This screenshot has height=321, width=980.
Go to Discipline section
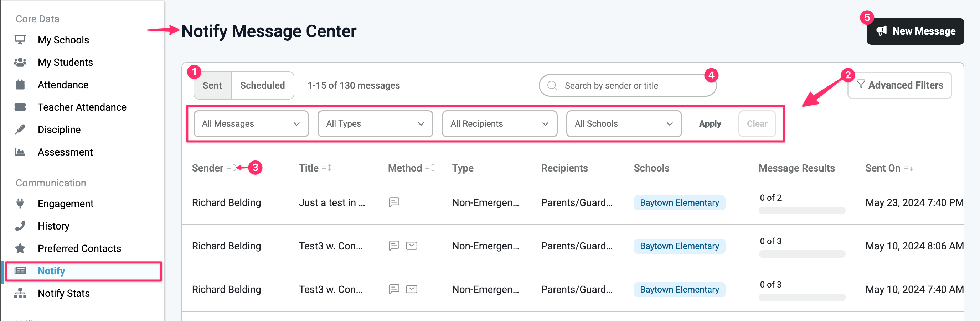coord(59,130)
